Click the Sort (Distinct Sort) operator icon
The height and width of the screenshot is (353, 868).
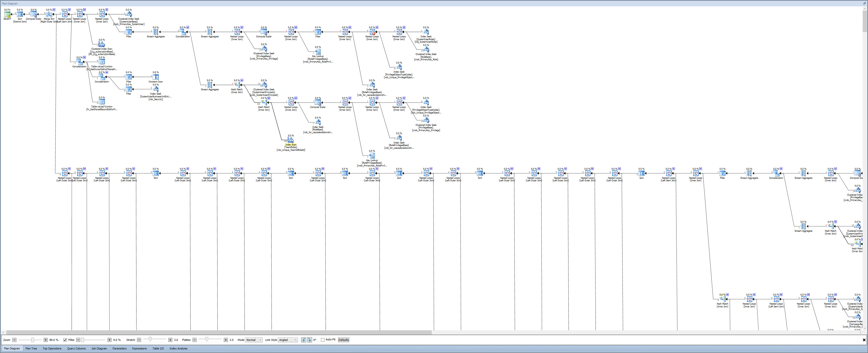(20, 14)
